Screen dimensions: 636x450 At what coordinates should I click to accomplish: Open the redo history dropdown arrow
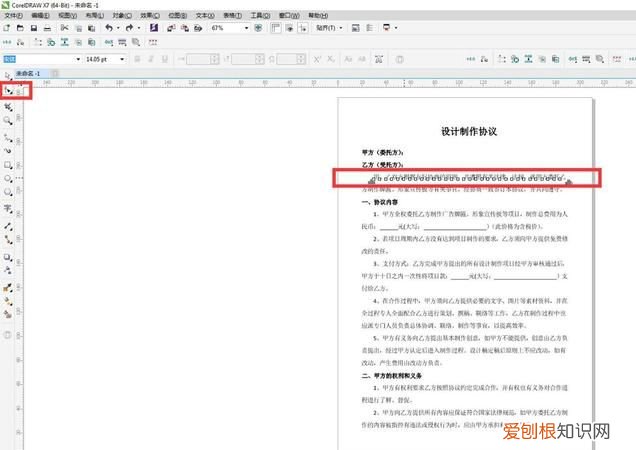[x=139, y=28]
